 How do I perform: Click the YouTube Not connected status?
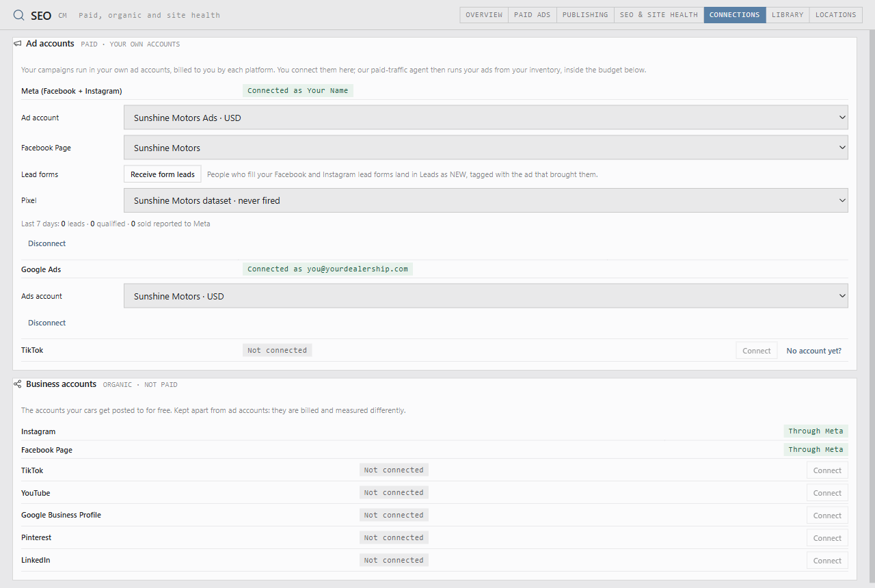(x=394, y=492)
